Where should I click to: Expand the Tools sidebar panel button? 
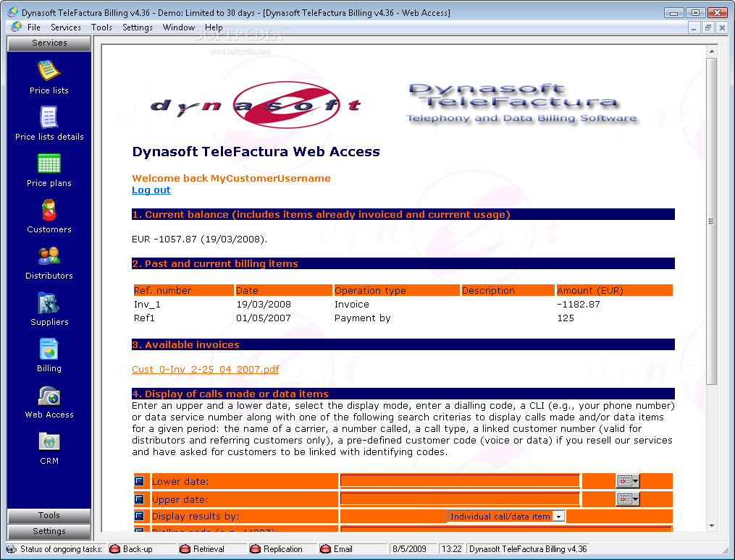click(49, 515)
